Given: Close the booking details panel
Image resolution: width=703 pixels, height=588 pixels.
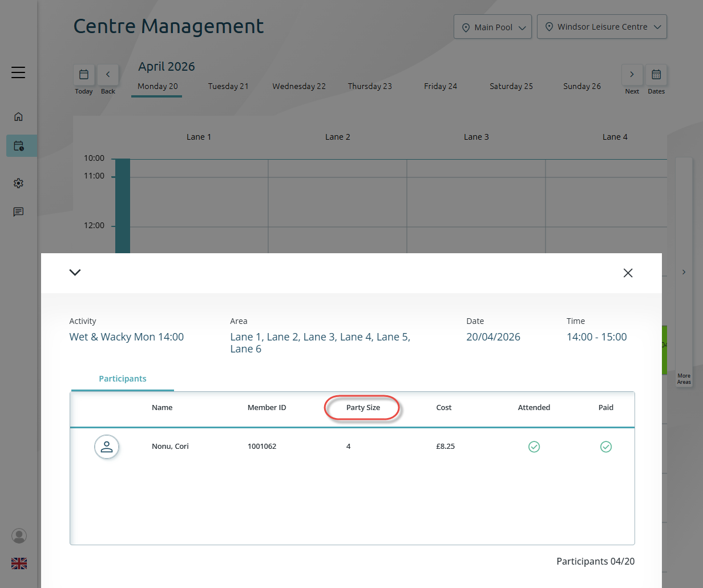Looking at the screenshot, I should click(x=628, y=273).
